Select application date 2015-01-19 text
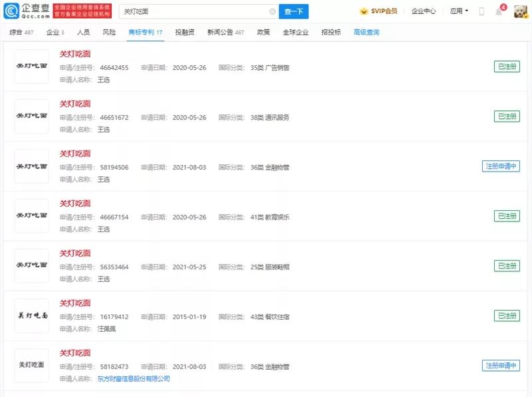Image resolution: width=532 pixels, height=397 pixels. coord(190,317)
